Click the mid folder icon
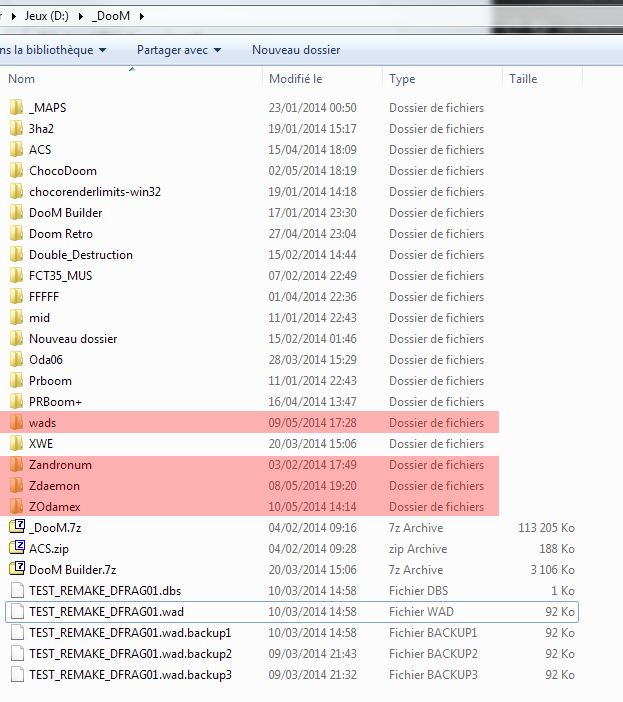Viewport: 623px width, 702px height. 17,318
